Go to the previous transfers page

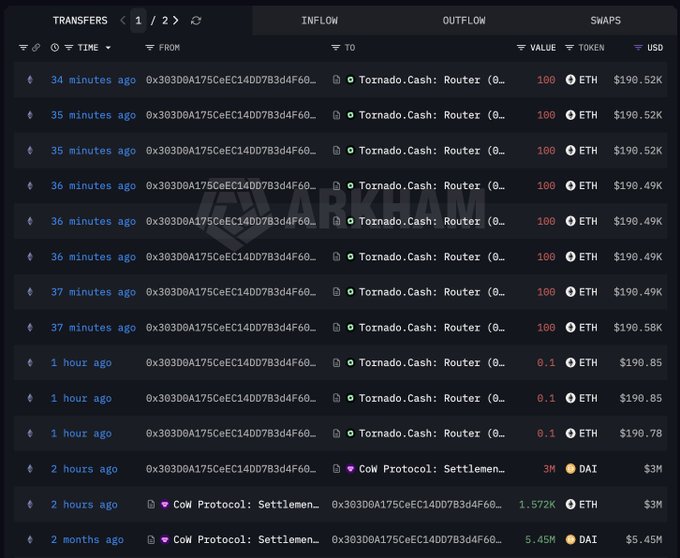(x=123, y=20)
